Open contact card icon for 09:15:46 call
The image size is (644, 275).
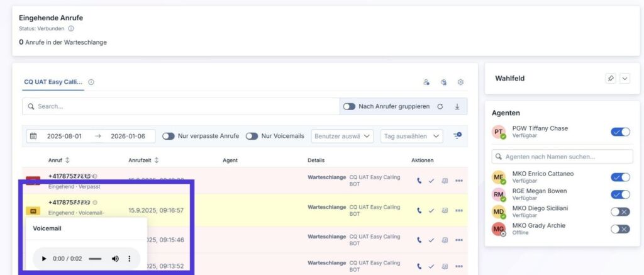[445, 240]
